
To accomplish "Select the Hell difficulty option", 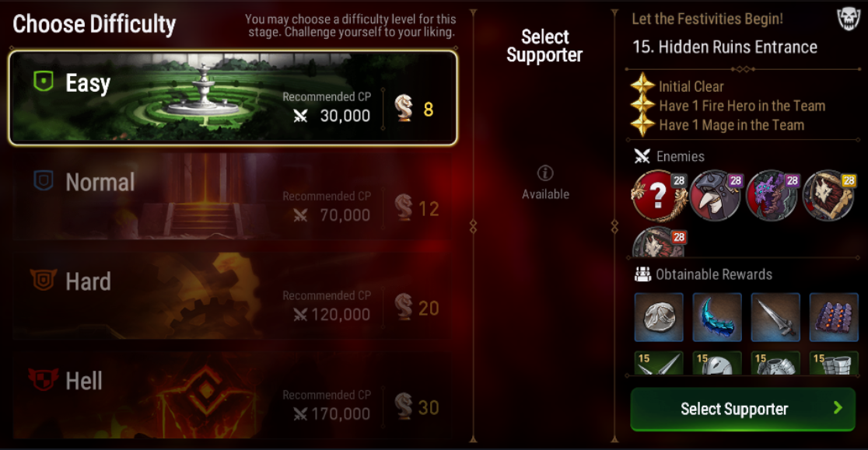I will pyautogui.click(x=233, y=396).
